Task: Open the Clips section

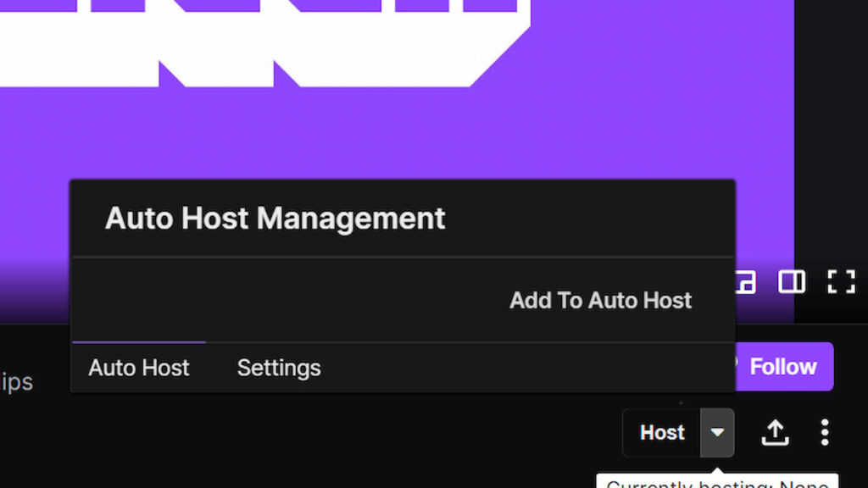Action: pyautogui.click(x=17, y=381)
